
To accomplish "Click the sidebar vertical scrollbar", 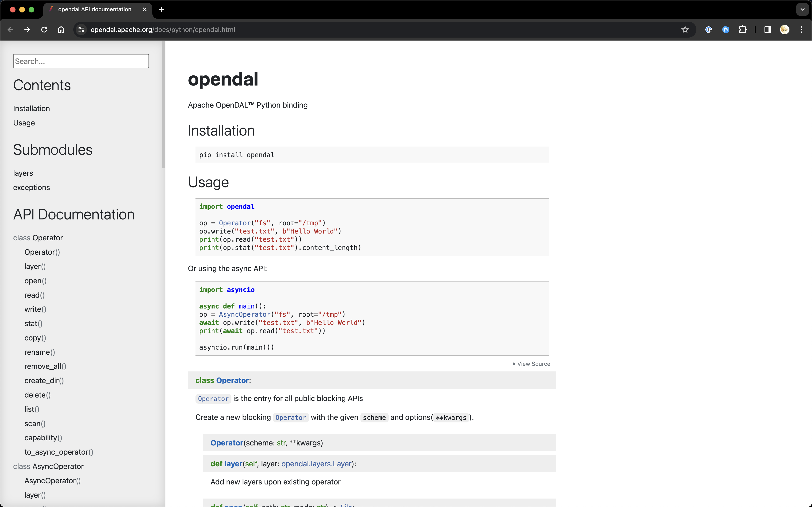I will [163, 105].
